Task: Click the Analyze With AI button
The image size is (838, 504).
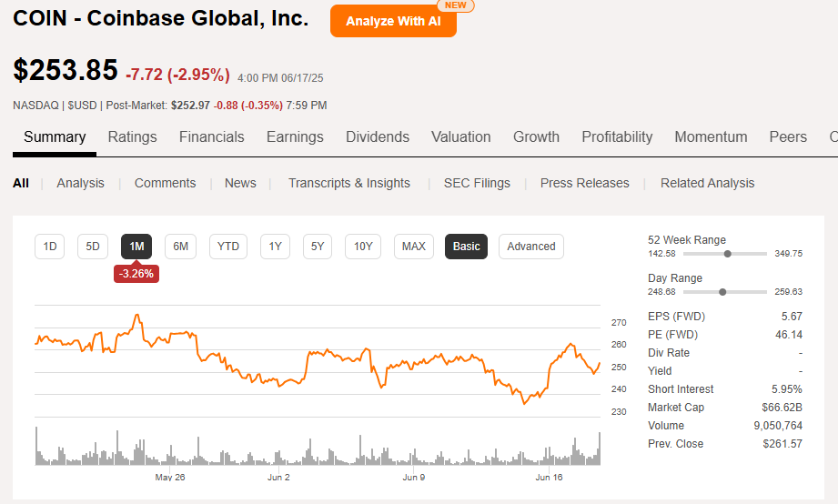Action: point(393,21)
